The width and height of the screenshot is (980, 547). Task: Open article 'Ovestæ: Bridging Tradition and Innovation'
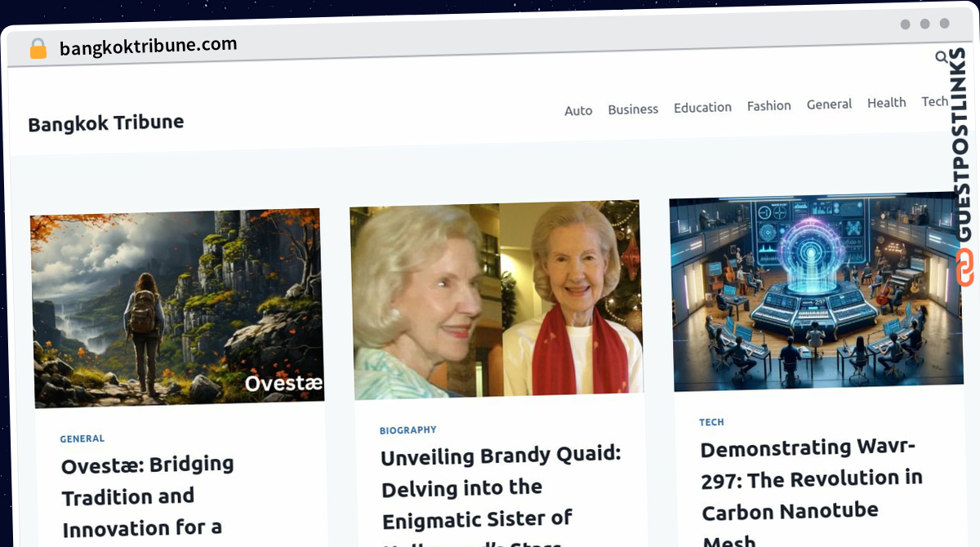(x=148, y=496)
